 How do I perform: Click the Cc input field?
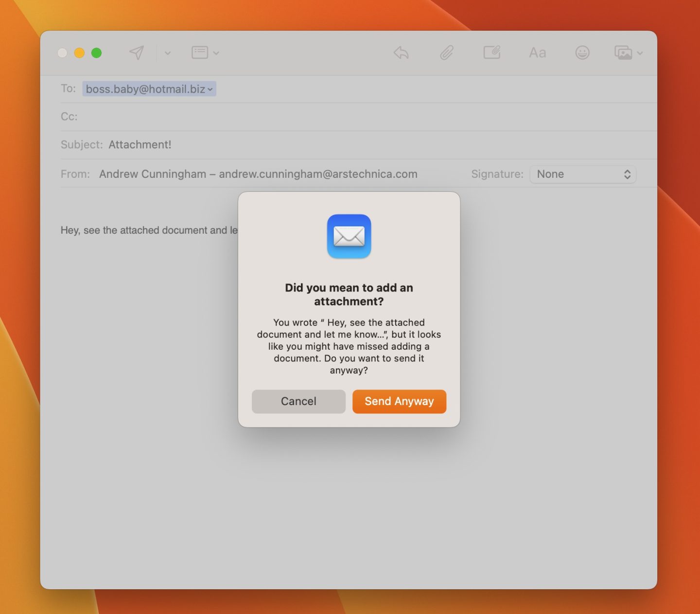click(x=340, y=117)
